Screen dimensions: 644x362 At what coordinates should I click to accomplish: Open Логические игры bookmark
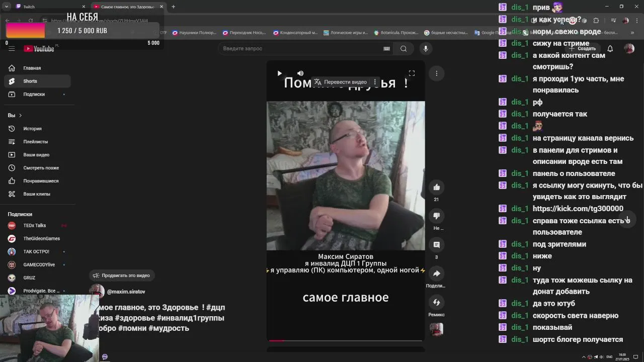tap(346, 33)
